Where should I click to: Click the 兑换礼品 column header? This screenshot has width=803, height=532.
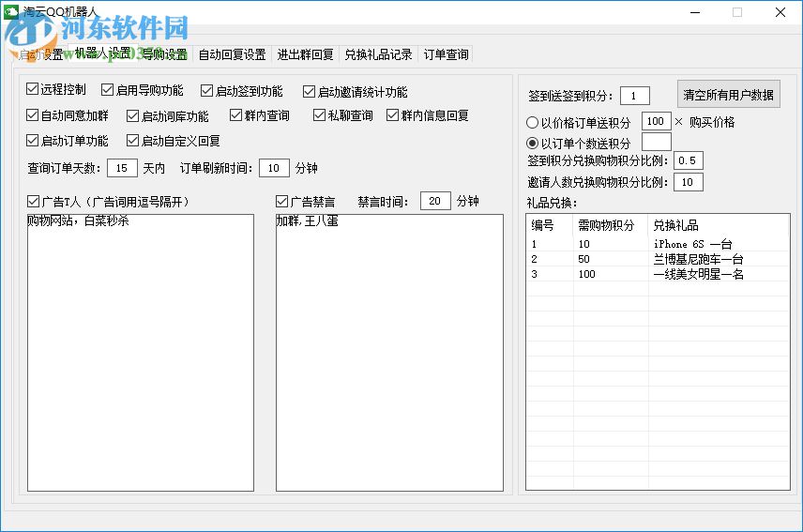coord(719,225)
